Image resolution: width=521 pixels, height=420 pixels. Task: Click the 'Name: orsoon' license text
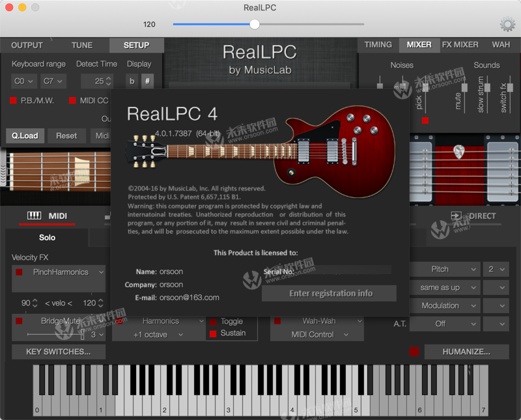(159, 272)
